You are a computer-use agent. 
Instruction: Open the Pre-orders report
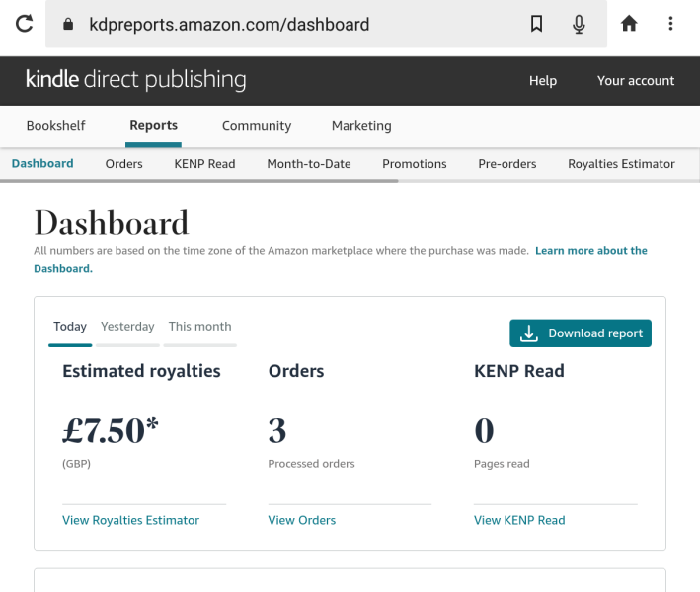click(507, 164)
